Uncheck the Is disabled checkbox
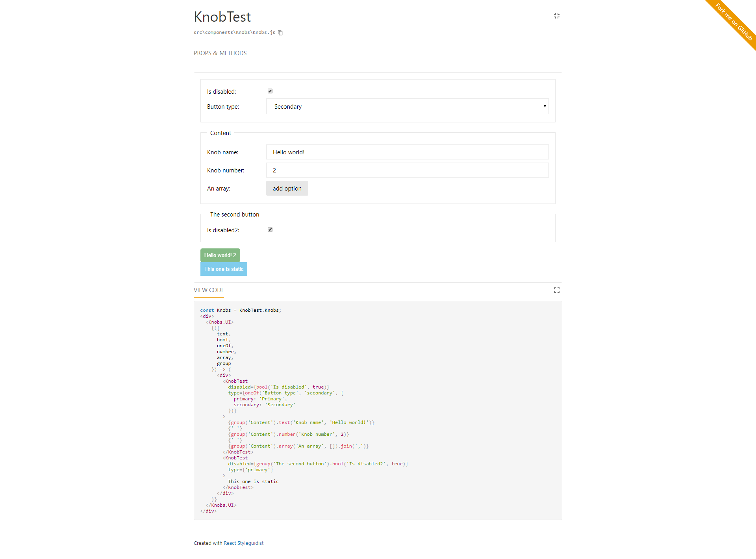 pos(270,91)
